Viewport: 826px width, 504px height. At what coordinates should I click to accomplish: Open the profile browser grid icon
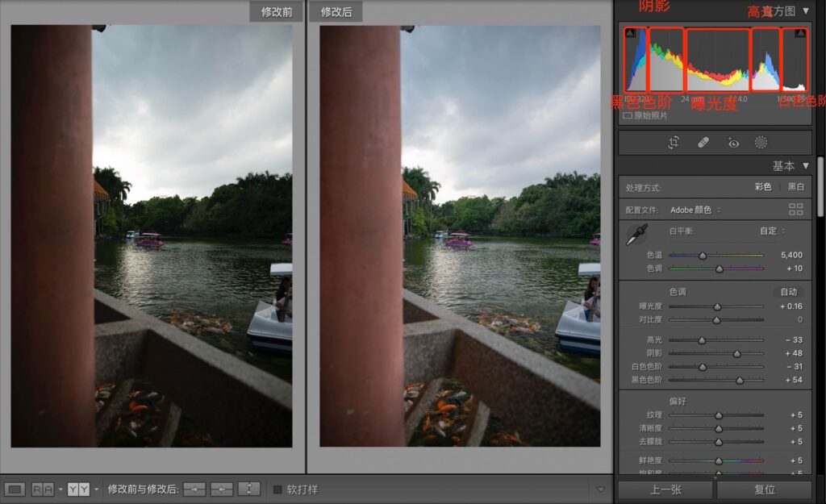795,210
